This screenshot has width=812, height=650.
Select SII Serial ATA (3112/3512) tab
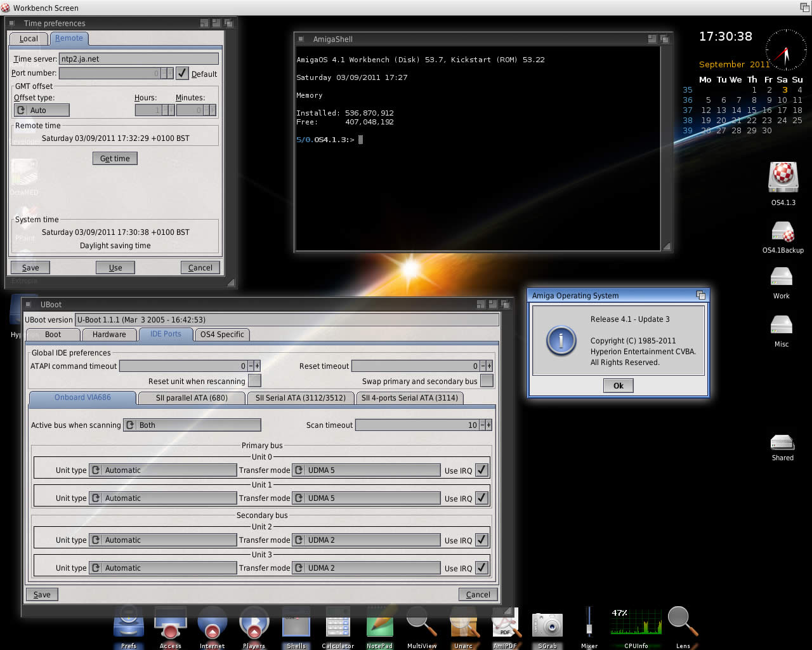pyautogui.click(x=301, y=398)
